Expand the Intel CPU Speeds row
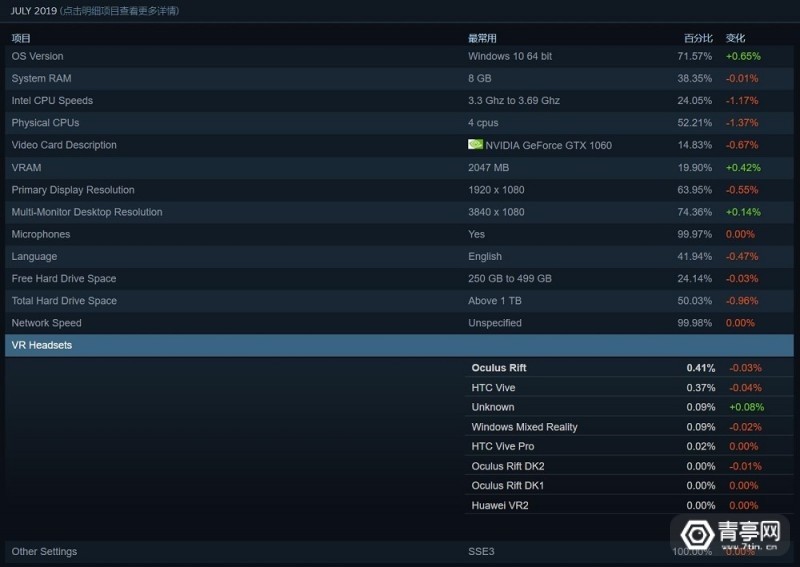 pyautogui.click(x=399, y=101)
